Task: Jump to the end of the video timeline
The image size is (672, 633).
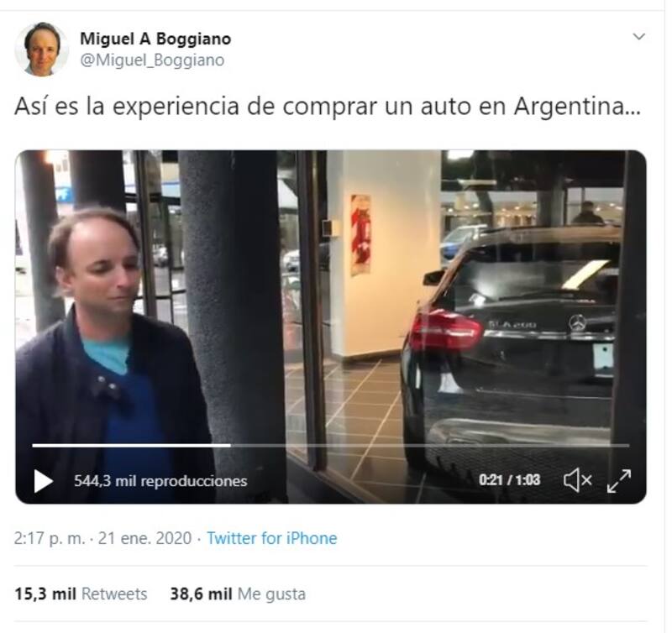Action: coord(627,446)
